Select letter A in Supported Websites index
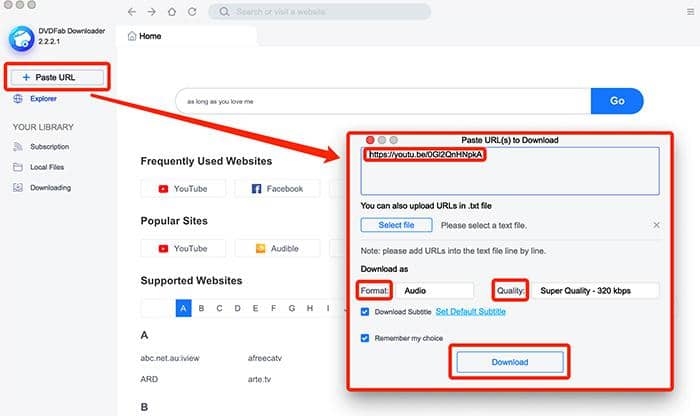The image size is (700, 416). point(183,308)
